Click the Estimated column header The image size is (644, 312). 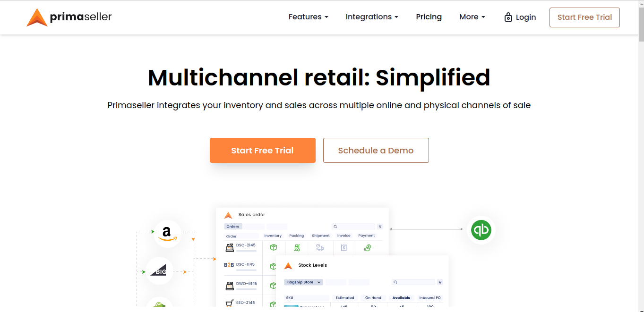pos(345,298)
